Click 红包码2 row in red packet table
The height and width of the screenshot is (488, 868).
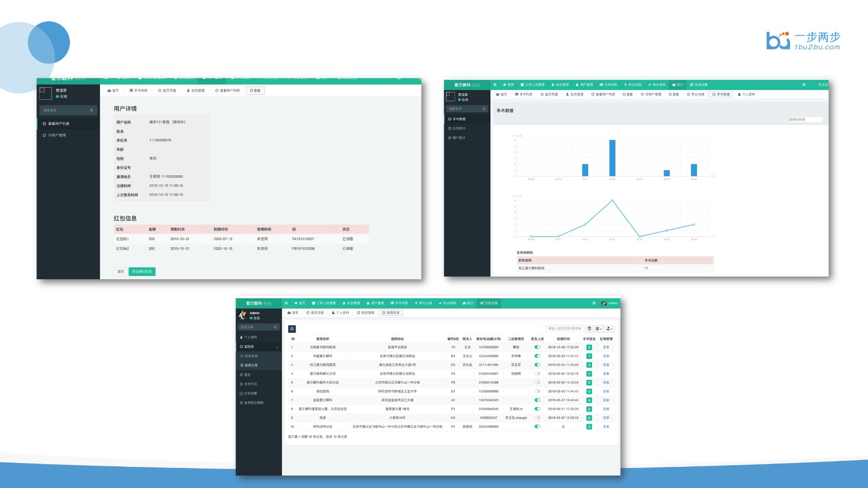pos(241,248)
